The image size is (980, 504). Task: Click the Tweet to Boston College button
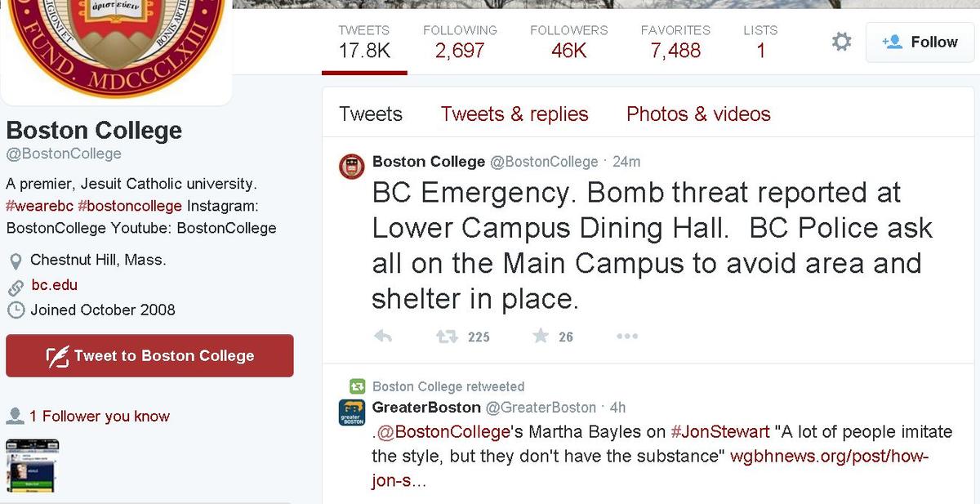pos(149,355)
